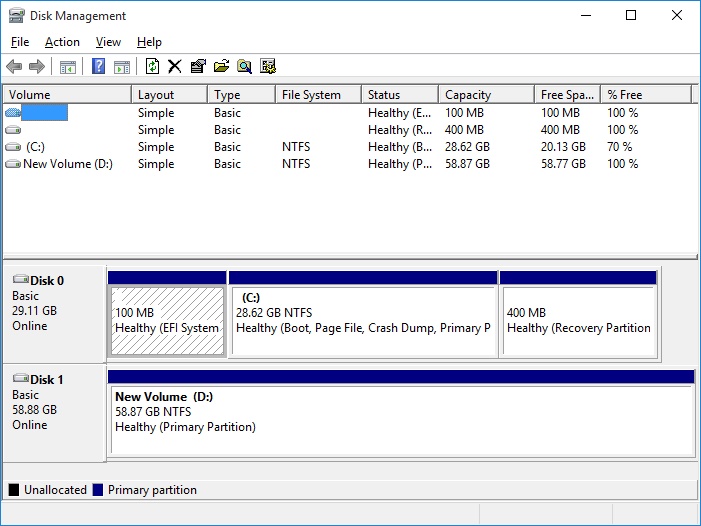Select the 100 MB EFI System partition block
The width and height of the screenshot is (701, 526).
point(167,320)
